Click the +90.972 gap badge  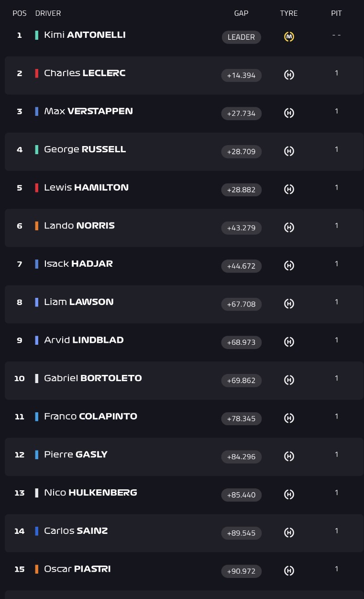241,571
